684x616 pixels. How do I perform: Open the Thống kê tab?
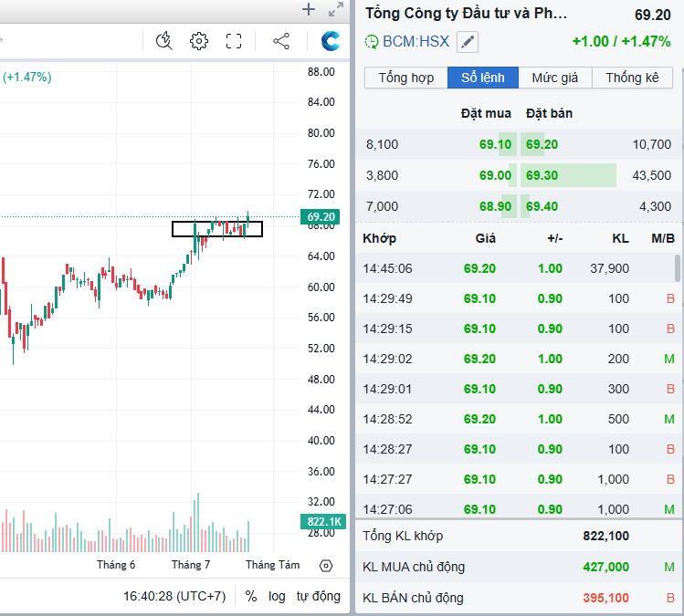point(632,78)
